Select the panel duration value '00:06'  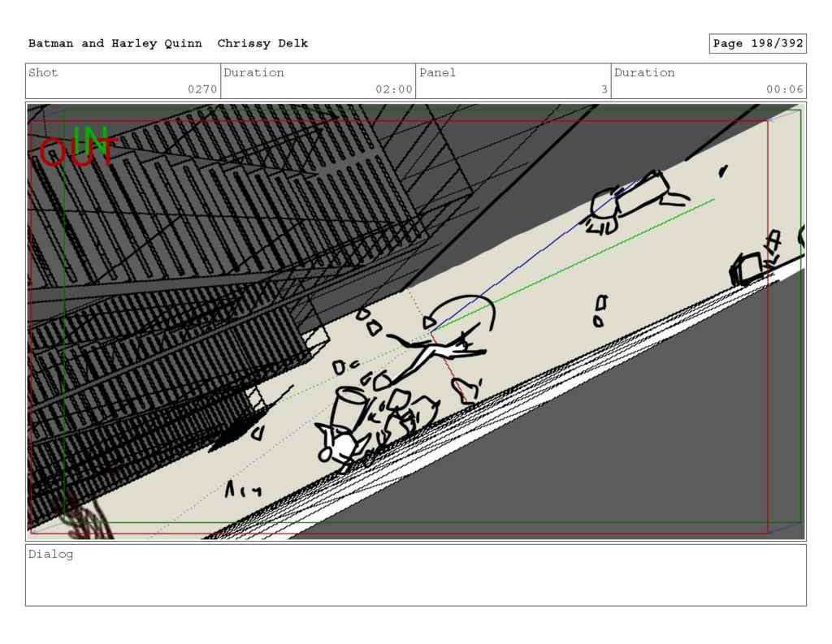785,89
